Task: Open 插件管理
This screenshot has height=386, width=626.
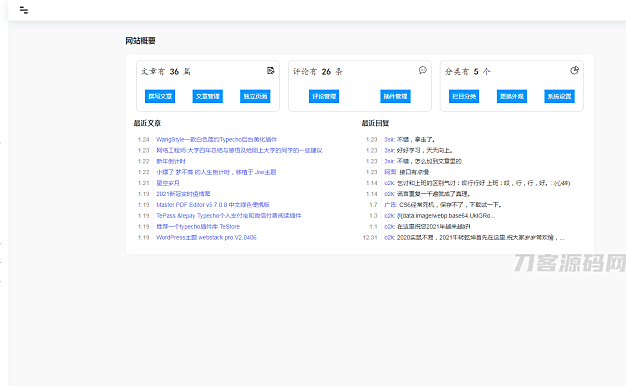Action: [x=395, y=96]
